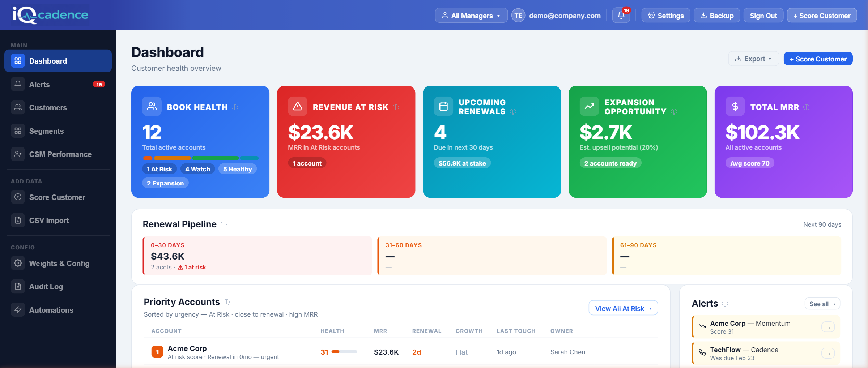
Task: Open the Segments section
Action: tap(46, 131)
